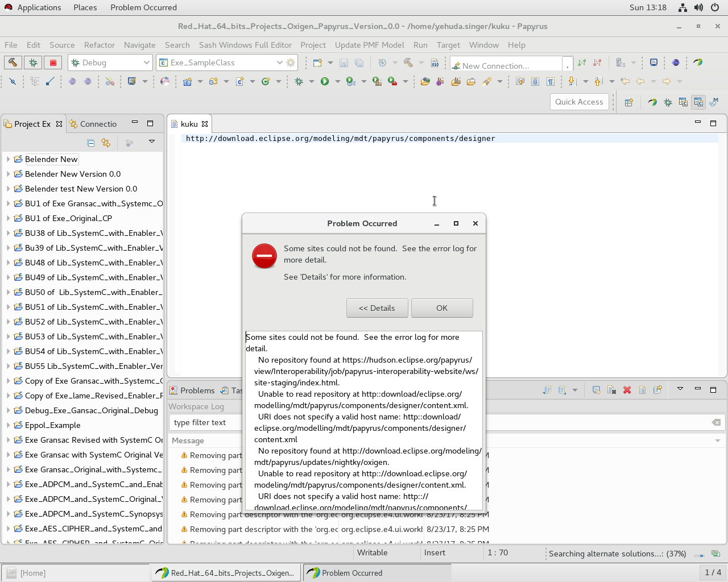Click the red Stop launch button
Viewport: 728px width, 582px height.
point(53,63)
